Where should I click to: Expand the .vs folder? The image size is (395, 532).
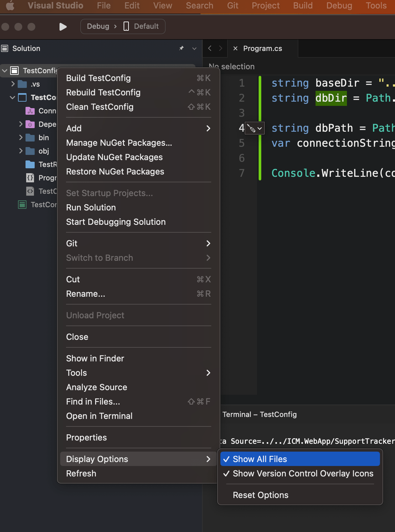click(x=13, y=84)
